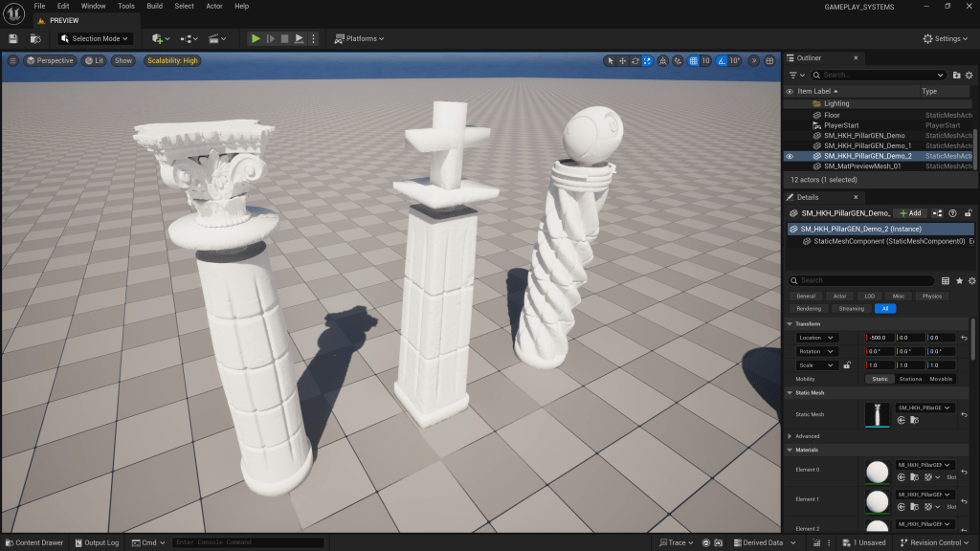Toggle the scale lock ratio icon
This screenshot has width=980, height=551.
pos(847,364)
